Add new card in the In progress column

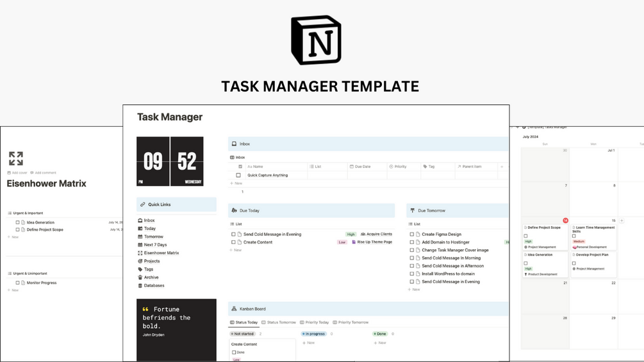pyautogui.click(x=308, y=343)
